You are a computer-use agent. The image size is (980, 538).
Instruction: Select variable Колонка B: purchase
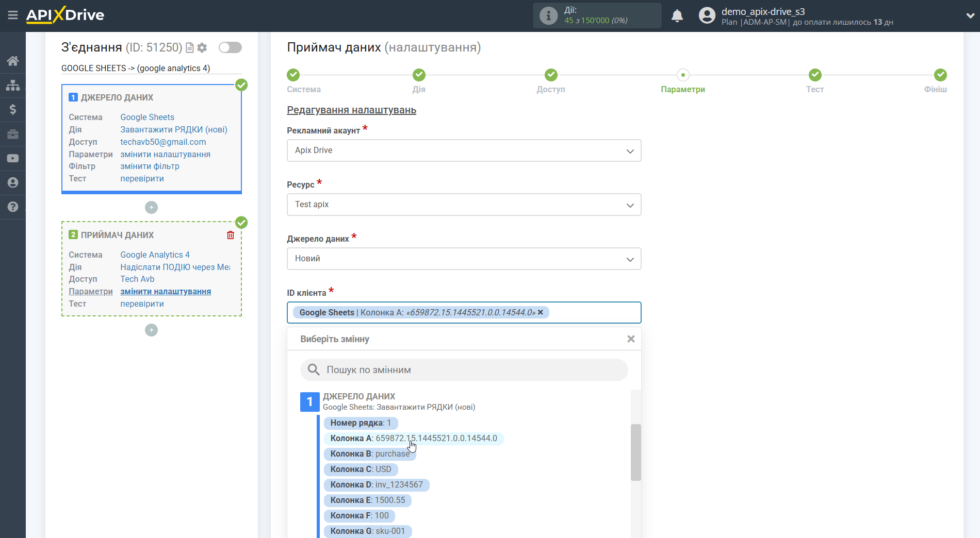(370, 454)
